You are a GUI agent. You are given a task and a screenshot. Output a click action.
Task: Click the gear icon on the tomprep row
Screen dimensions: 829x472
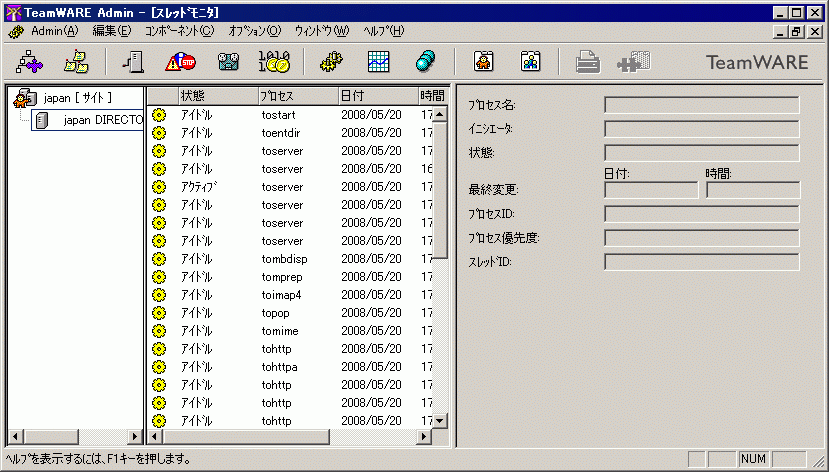click(x=159, y=276)
